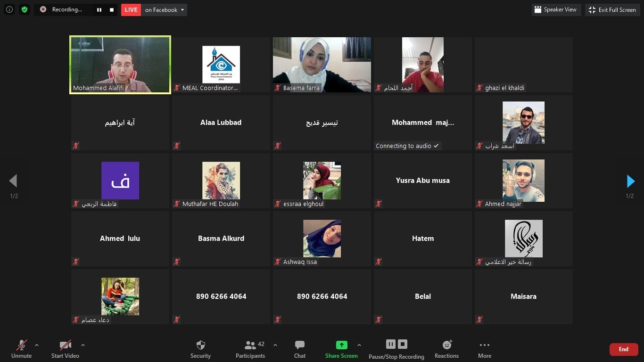This screenshot has width=644, height=362.
Task: Start the video camera
Action: [x=65, y=349]
